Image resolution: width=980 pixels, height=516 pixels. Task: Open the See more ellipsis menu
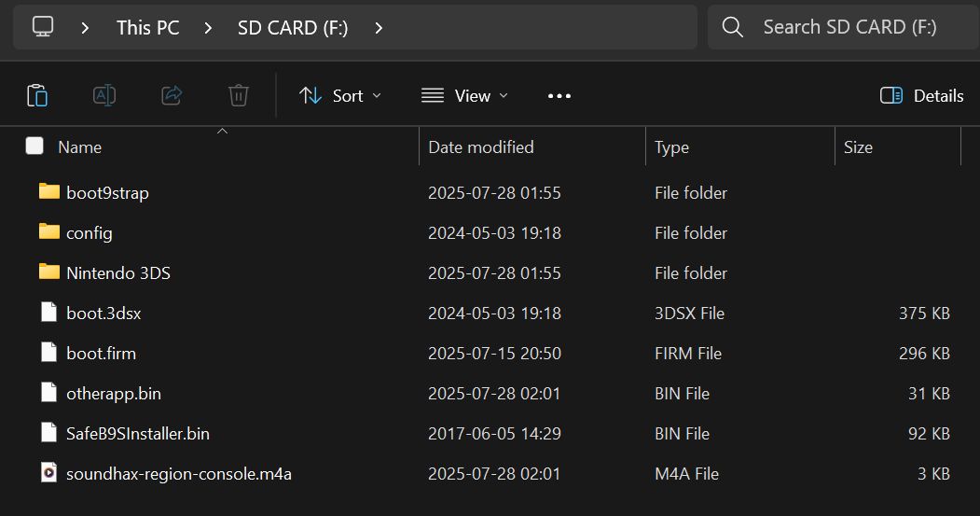tap(559, 96)
